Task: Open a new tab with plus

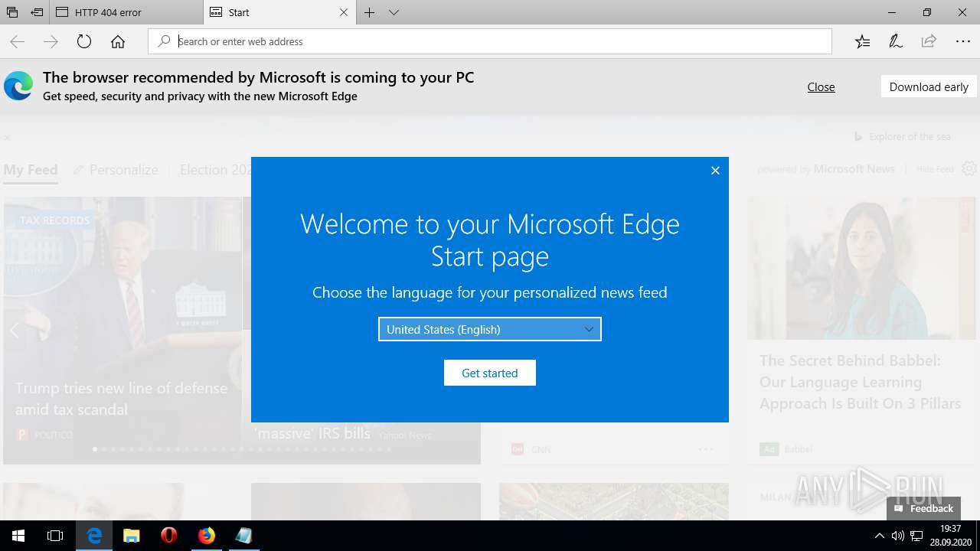Action: [369, 12]
